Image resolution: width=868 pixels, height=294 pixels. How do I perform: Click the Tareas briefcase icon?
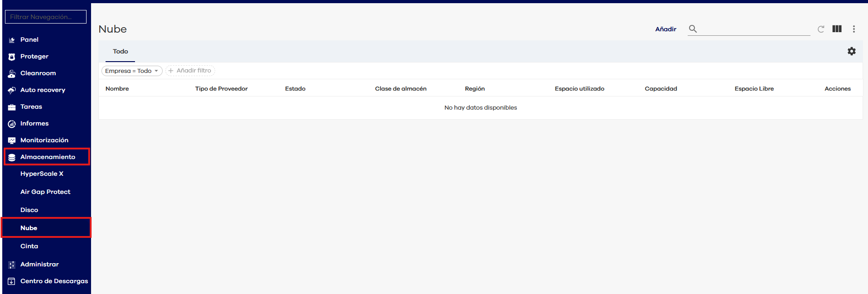pos(12,107)
